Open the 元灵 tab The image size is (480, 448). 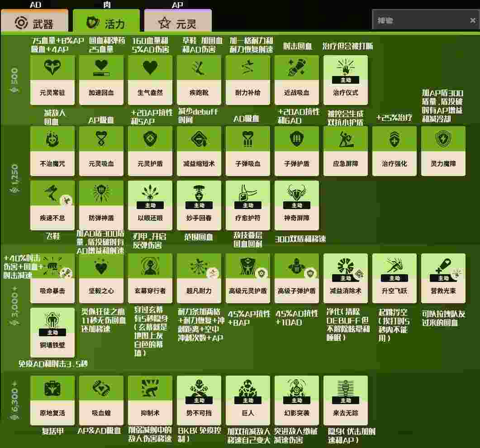(x=177, y=21)
